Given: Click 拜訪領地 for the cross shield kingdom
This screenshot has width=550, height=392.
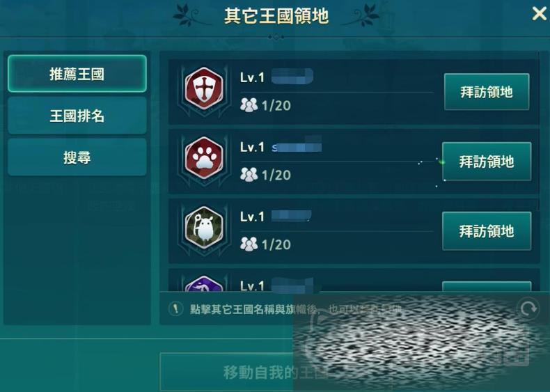Looking at the screenshot, I should (487, 92).
